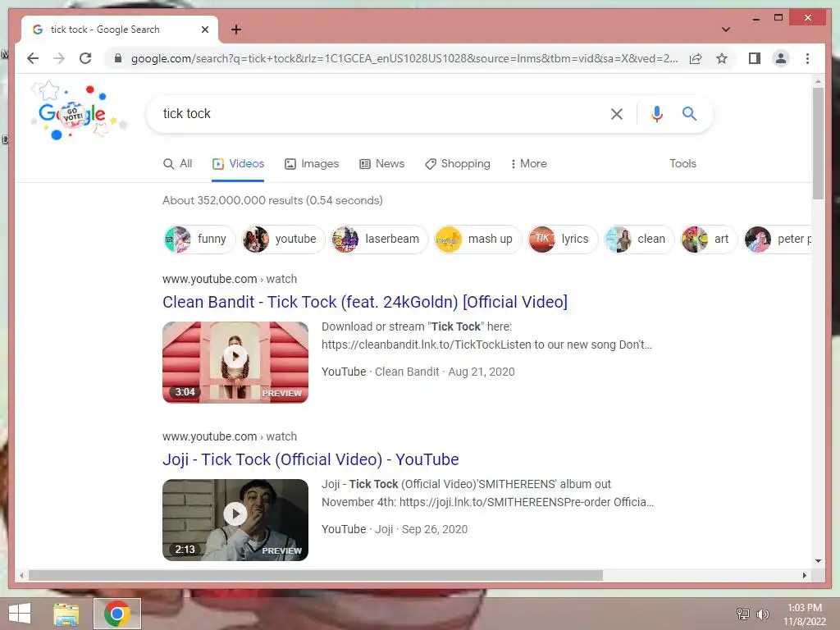Viewport: 840px width, 630px height.
Task: Submit search with the magnifying glass
Action: click(x=689, y=113)
